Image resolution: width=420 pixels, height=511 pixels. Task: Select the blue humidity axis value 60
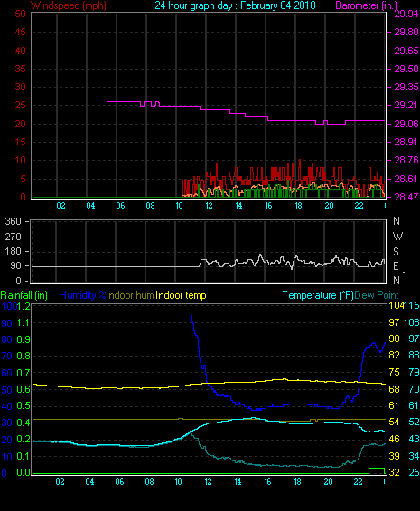click(7, 373)
